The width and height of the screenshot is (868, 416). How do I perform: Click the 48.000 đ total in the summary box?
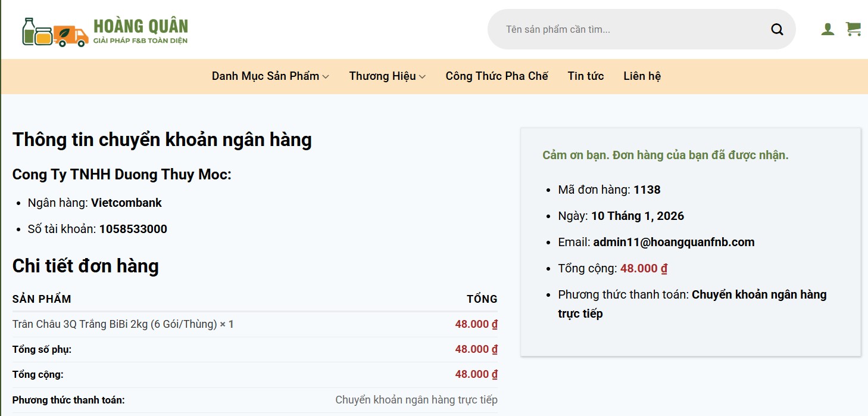point(643,268)
